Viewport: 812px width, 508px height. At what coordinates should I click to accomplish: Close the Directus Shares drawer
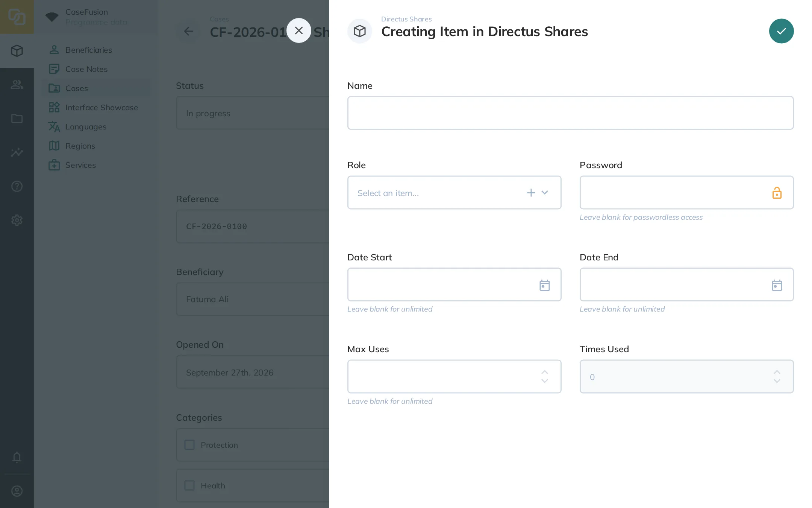pos(299,30)
